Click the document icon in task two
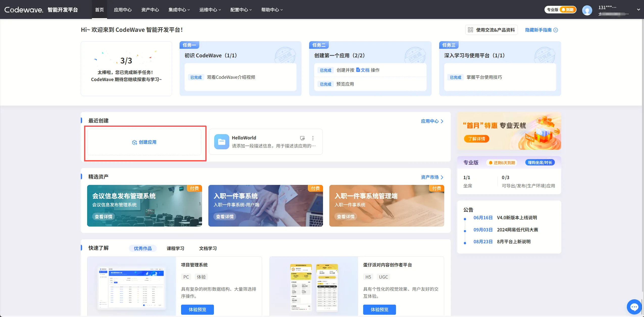The image size is (644, 317). pos(358,70)
